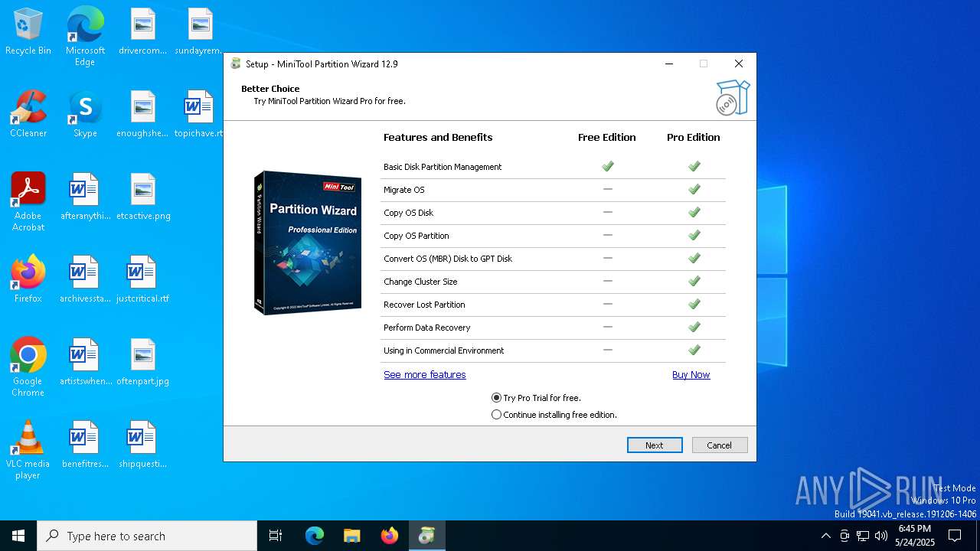Select the artistswhen Word document
Screen dimensions: 980x551
85,363
